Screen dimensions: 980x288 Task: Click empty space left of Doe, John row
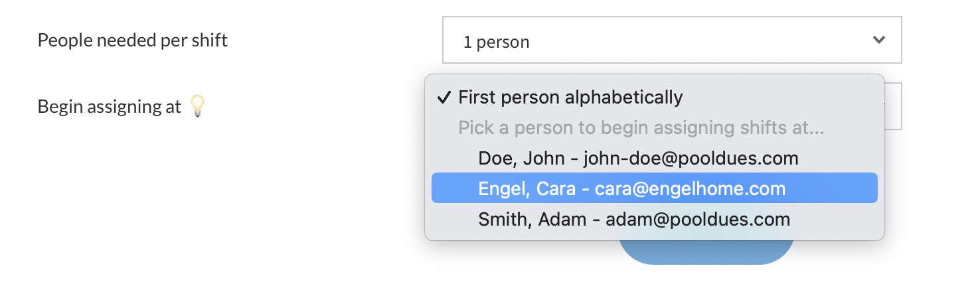tap(453, 159)
